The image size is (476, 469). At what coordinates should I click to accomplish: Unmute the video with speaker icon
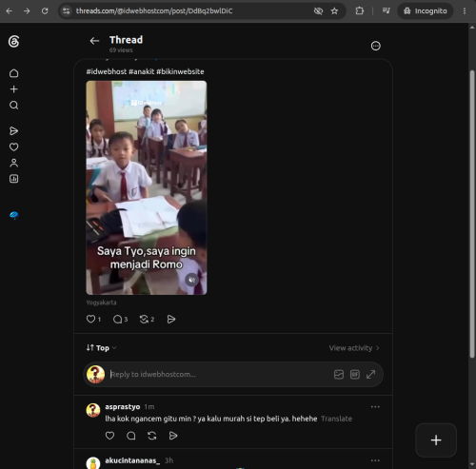click(x=191, y=280)
